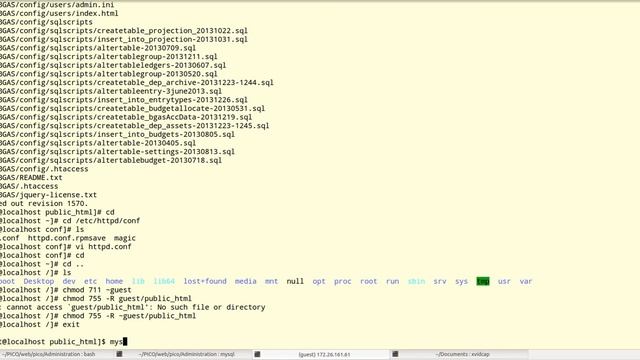The height and width of the screenshot is (360, 640).
Task: Click the createtable_dep_archive-20131223-1244.sql line
Action: [137, 82]
